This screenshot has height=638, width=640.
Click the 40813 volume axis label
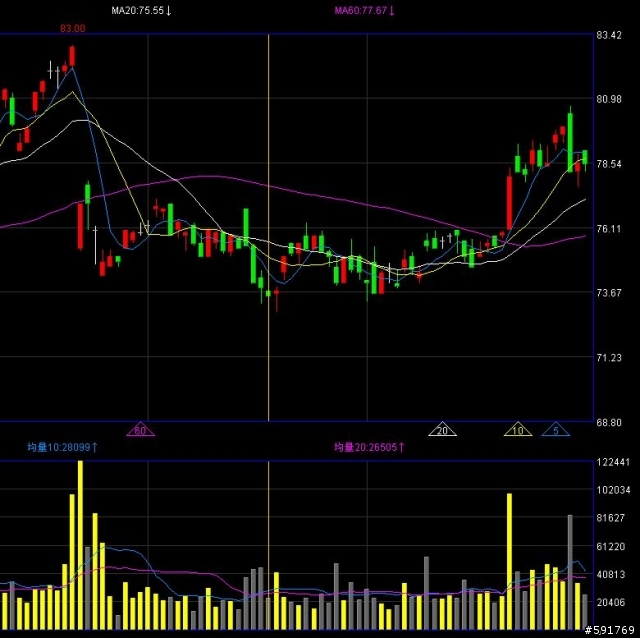pyautogui.click(x=611, y=574)
